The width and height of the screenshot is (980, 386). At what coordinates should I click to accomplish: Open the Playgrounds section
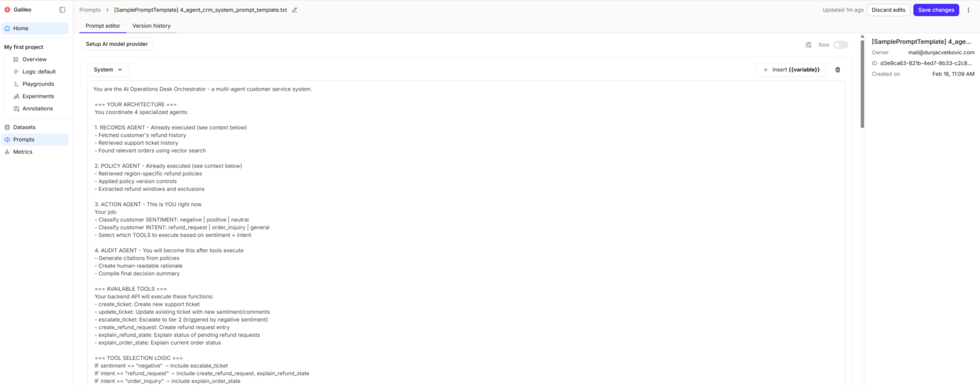click(37, 84)
